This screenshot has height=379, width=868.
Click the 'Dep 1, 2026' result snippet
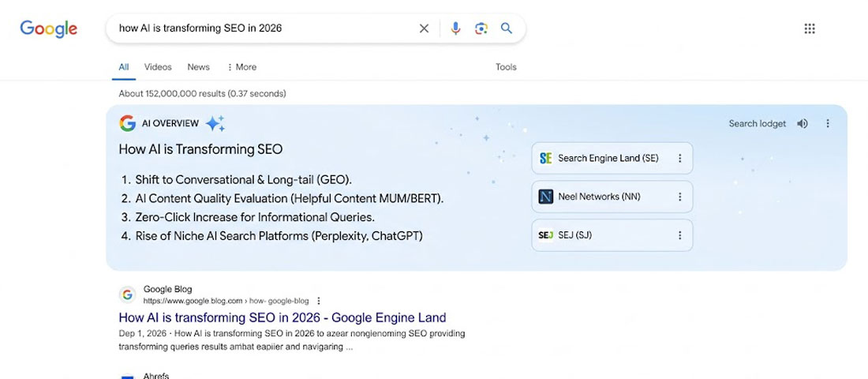tap(292, 340)
